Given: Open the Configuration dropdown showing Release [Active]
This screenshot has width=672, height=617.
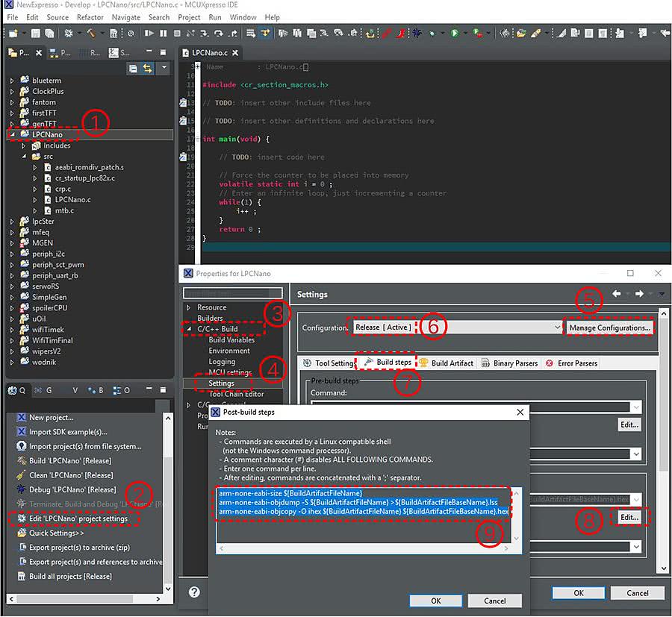Looking at the screenshot, I should coord(557,328).
